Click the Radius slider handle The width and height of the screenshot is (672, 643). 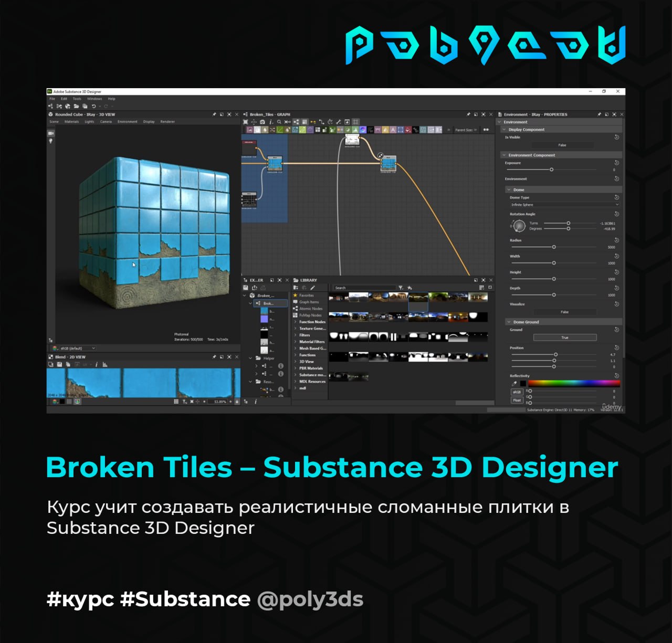coord(554,247)
